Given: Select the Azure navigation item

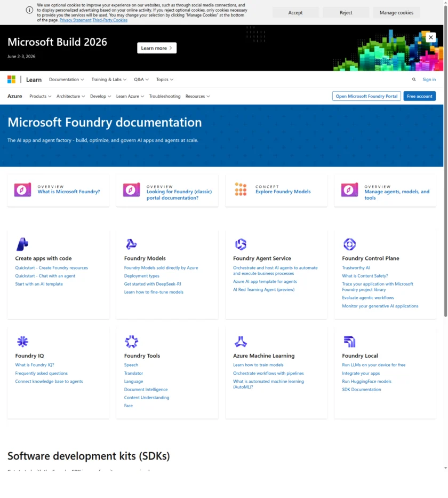Looking at the screenshot, I should pyautogui.click(x=14, y=96).
